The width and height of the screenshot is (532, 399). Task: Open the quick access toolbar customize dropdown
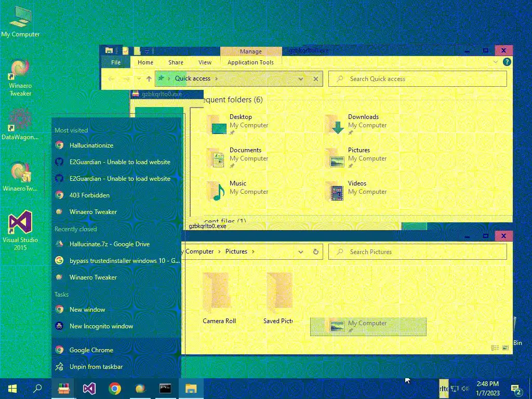point(147,51)
